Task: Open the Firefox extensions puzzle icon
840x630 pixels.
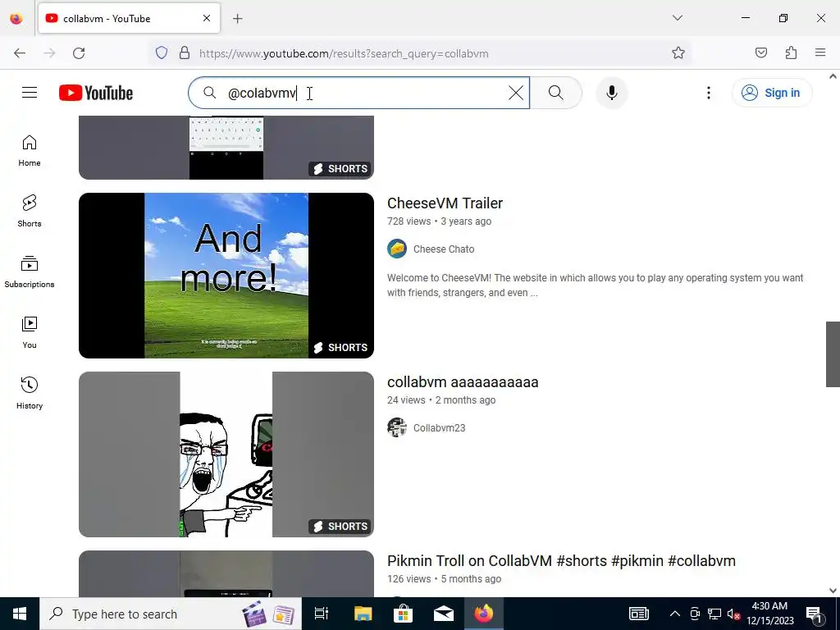Action: coord(791,53)
